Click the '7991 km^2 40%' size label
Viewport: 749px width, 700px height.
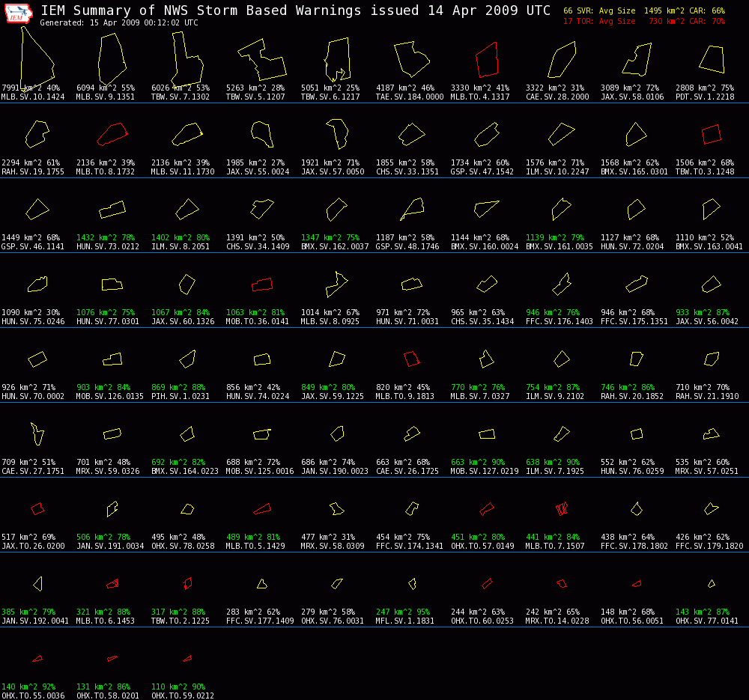point(31,88)
